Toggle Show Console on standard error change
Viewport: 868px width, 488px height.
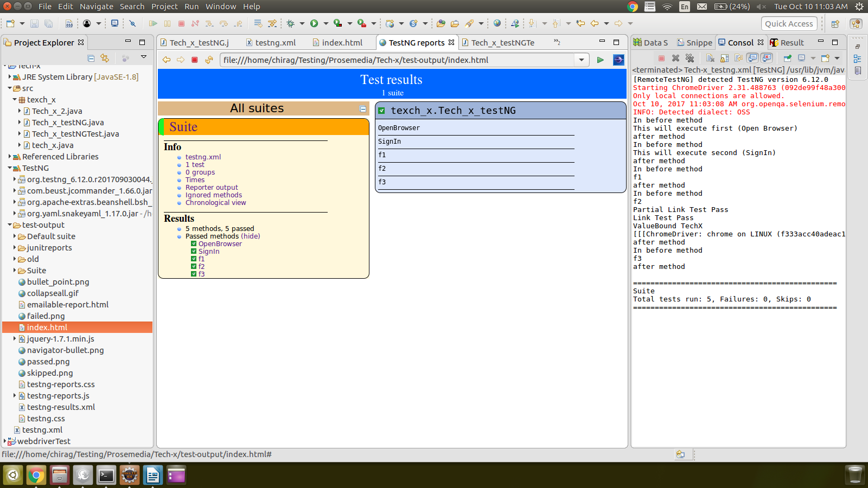tap(767, 58)
